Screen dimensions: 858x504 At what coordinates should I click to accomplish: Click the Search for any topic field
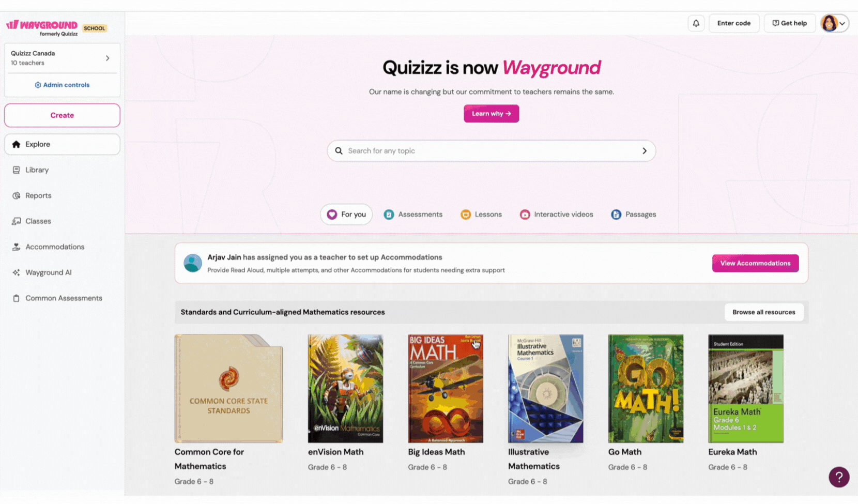coord(491,151)
